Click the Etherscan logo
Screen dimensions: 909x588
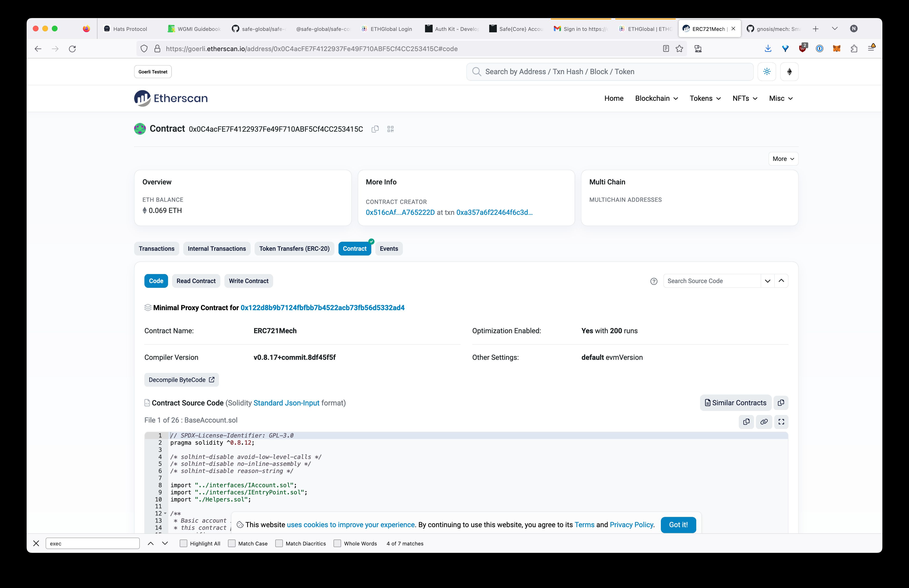pyautogui.click(x=171, y=98)
